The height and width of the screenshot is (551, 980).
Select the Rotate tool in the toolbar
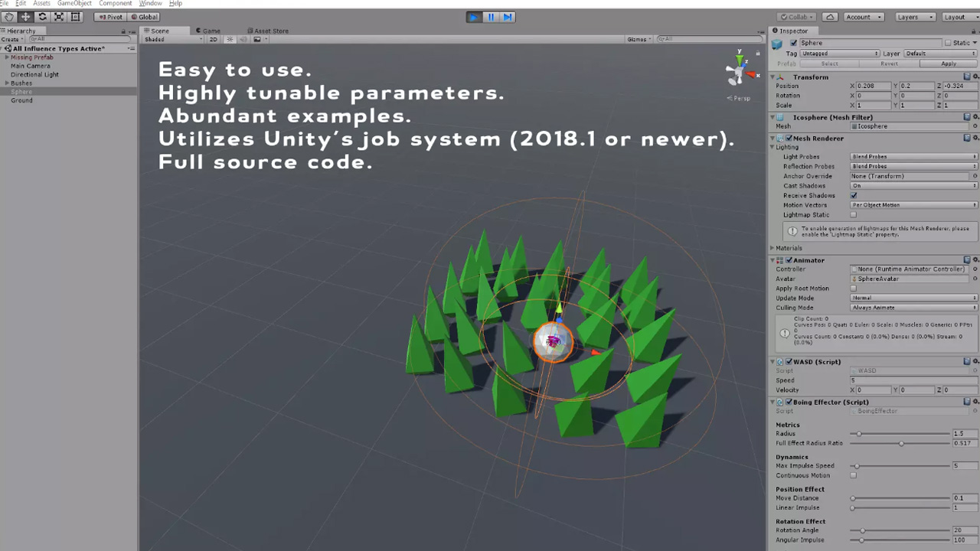42,17
